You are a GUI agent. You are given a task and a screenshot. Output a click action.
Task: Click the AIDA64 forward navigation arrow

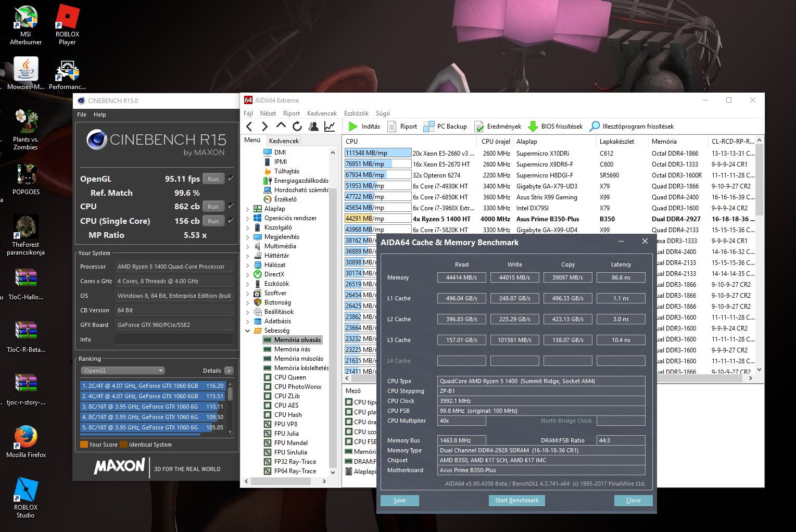point(265,126)
